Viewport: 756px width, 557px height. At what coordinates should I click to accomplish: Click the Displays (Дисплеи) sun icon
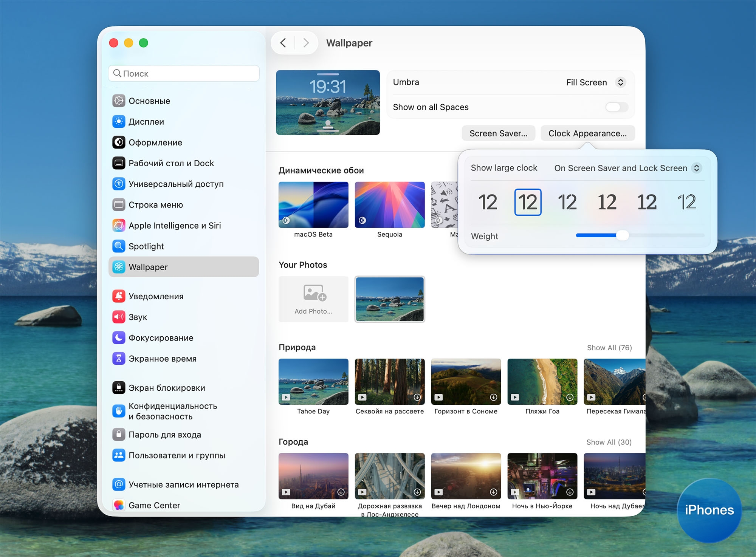point(119,122)
